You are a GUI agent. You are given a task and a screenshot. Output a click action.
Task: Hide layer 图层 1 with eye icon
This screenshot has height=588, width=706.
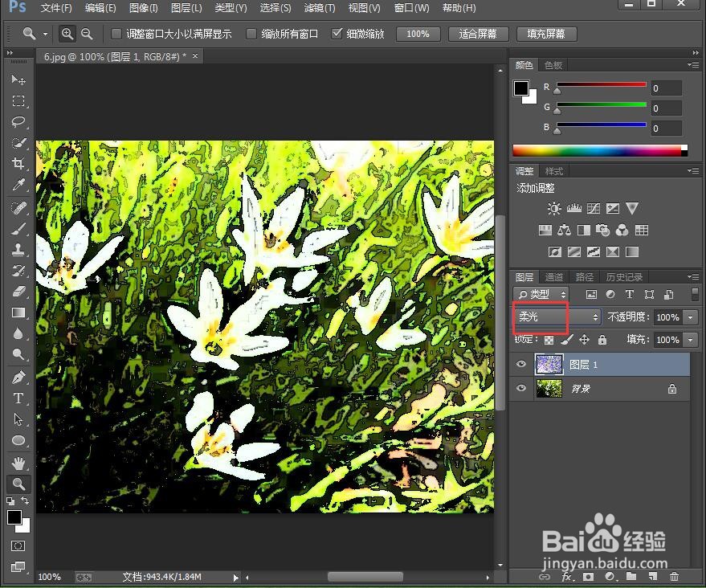click(521, 364)
